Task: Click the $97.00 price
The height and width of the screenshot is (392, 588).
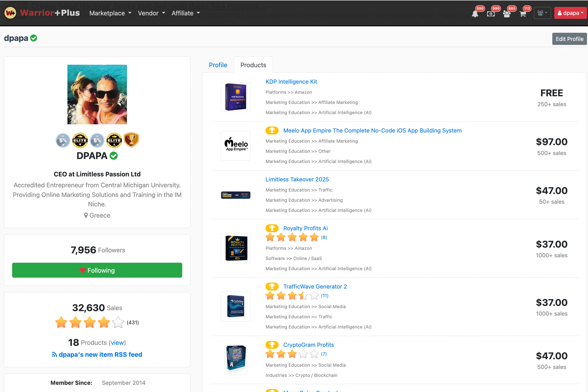Action: (x=552, y=142)
